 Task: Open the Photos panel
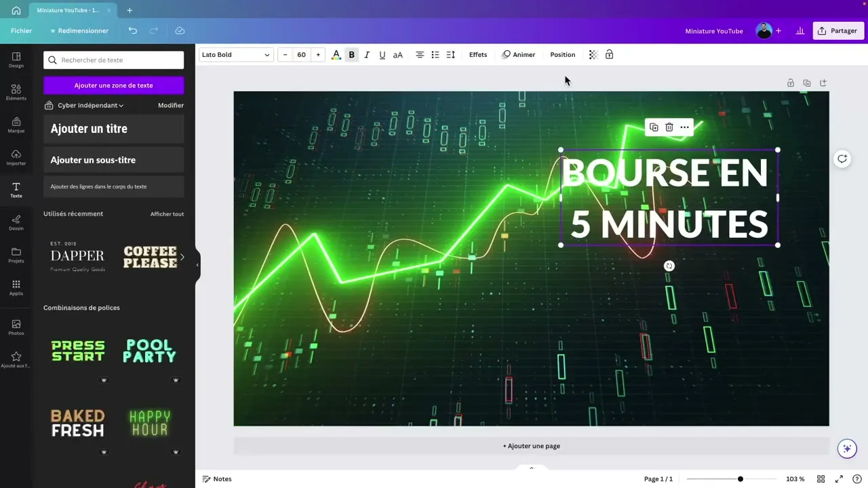pyautogui.click(x=16, y=328)
